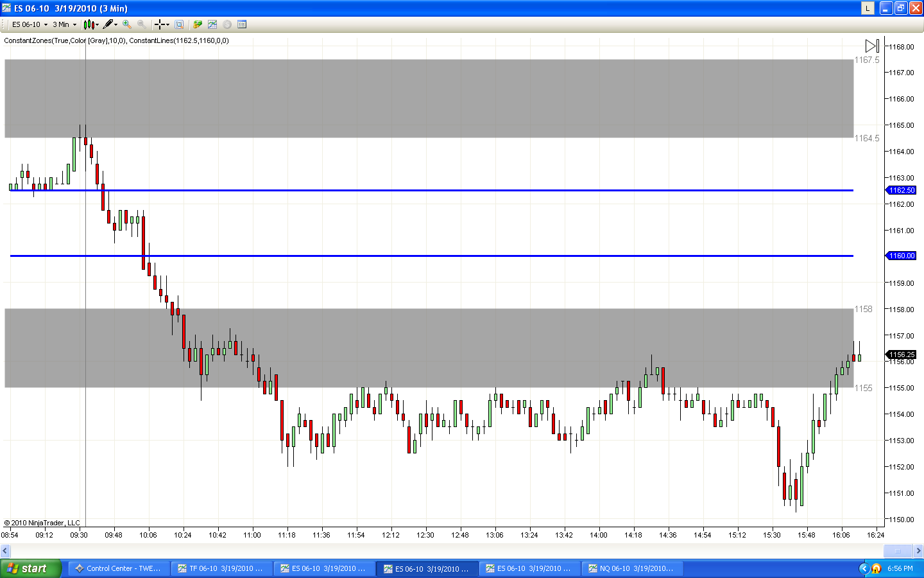Screen dimensions: 924x578
Task: Open the 3 Min interval dropdown
Action: (64, 24)
